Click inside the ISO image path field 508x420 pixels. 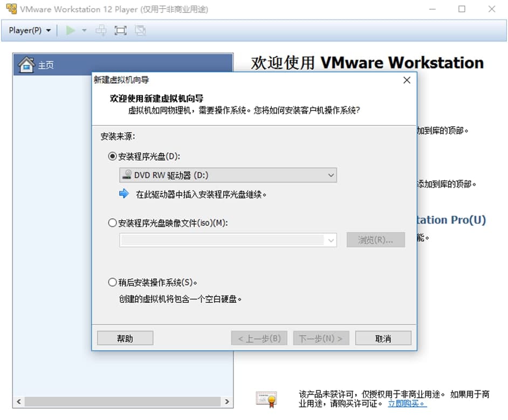pos(222,240)
